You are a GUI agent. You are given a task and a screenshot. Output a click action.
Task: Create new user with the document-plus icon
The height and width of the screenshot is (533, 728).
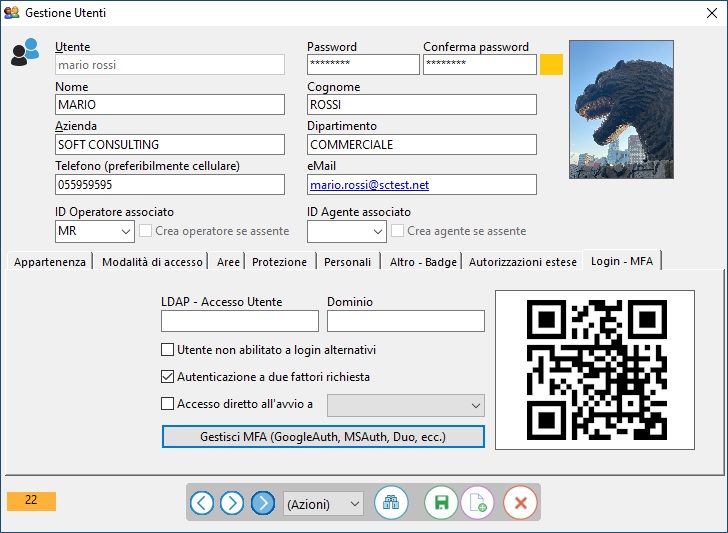click(x=477, y=503)
